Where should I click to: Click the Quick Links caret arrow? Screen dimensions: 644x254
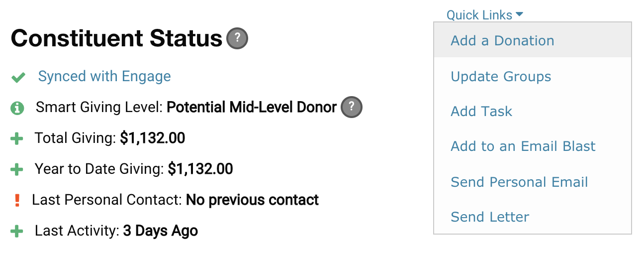click(x=520, y=14)
